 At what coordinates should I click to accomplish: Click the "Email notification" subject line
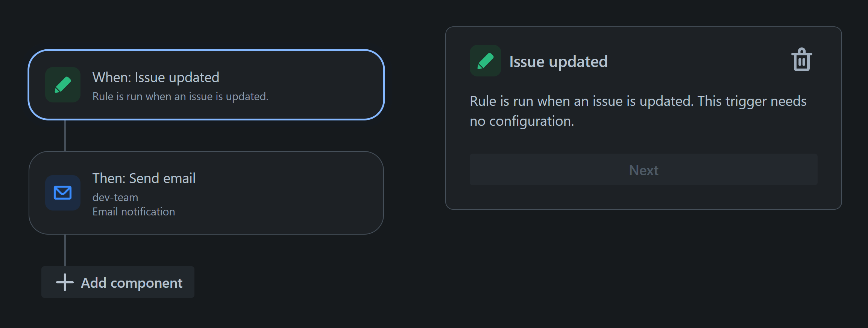pos(134,212)
